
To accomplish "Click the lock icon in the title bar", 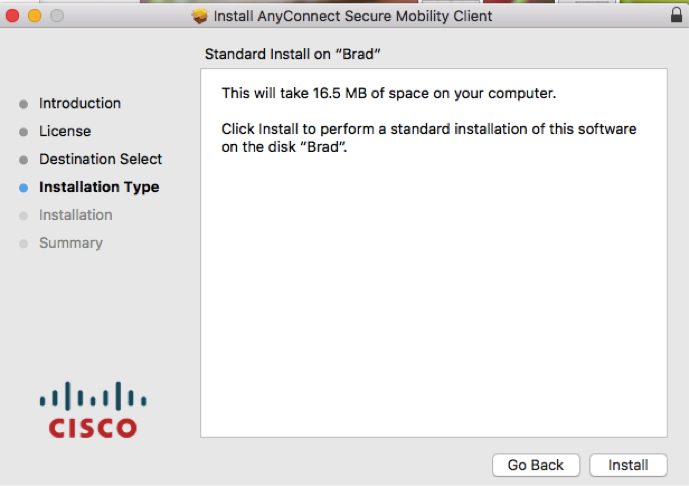I will click(677, 16).
